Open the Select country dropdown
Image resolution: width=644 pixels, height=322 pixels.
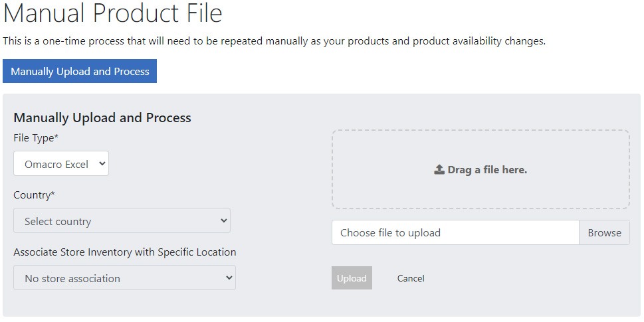click(x=122, y=220)
